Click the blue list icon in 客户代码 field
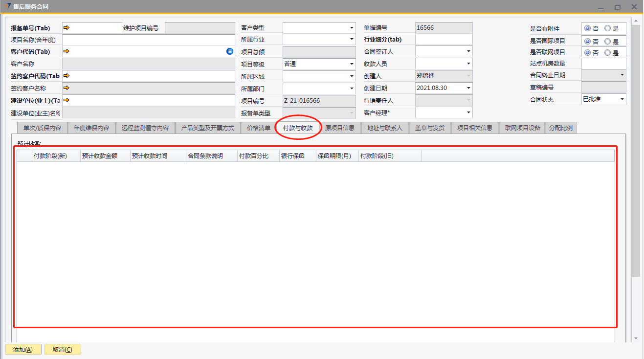The height and width of the screenshot is (359, 644). pyautogui.click(x=230, y=51)
